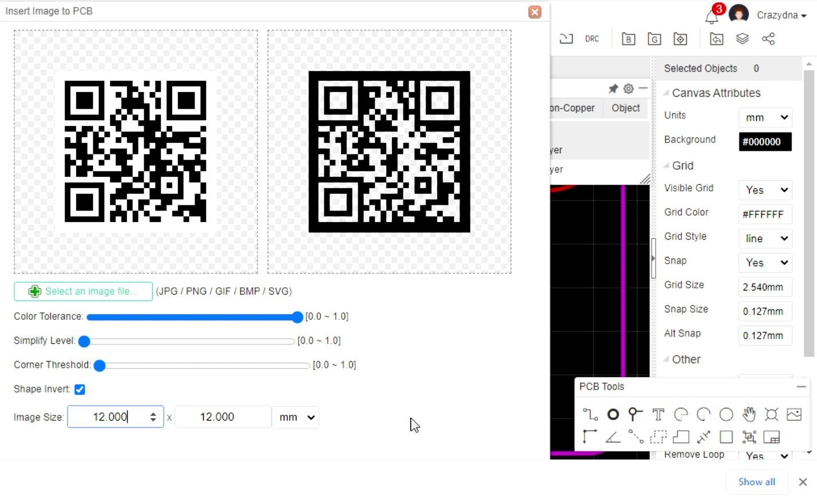Dismiss the bottom downloads bar
The width and height of the screenshot is (817, 504).
803,482
